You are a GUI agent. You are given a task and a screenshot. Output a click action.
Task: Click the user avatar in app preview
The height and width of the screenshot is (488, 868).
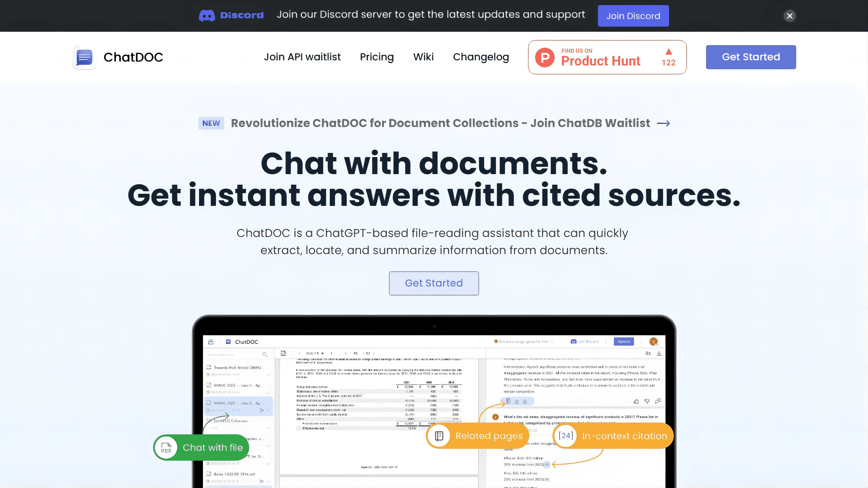click(x=653, y=341)
